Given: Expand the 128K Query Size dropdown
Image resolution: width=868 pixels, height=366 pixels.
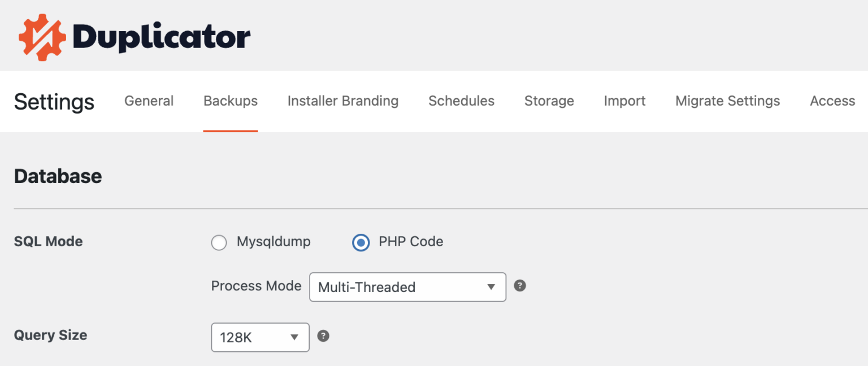Looking at the screenshot, I should pos(260,337).
